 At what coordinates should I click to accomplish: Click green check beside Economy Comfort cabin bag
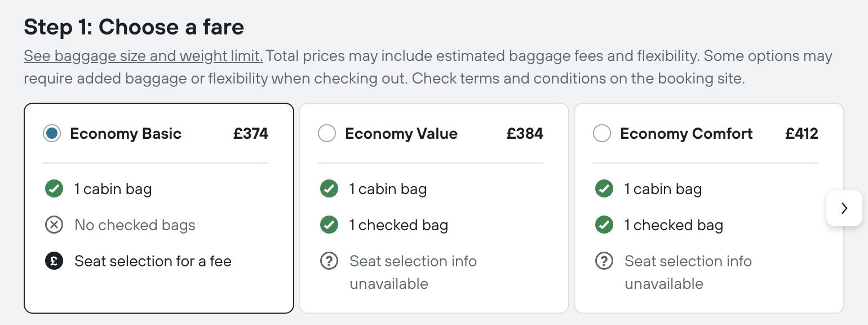[x=604, y=188]
